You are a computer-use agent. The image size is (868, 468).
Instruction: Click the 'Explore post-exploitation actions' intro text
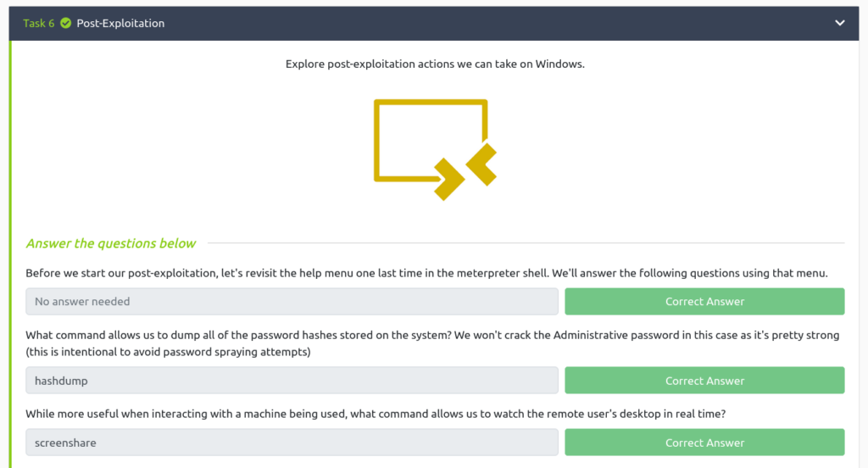coord(435,64)
